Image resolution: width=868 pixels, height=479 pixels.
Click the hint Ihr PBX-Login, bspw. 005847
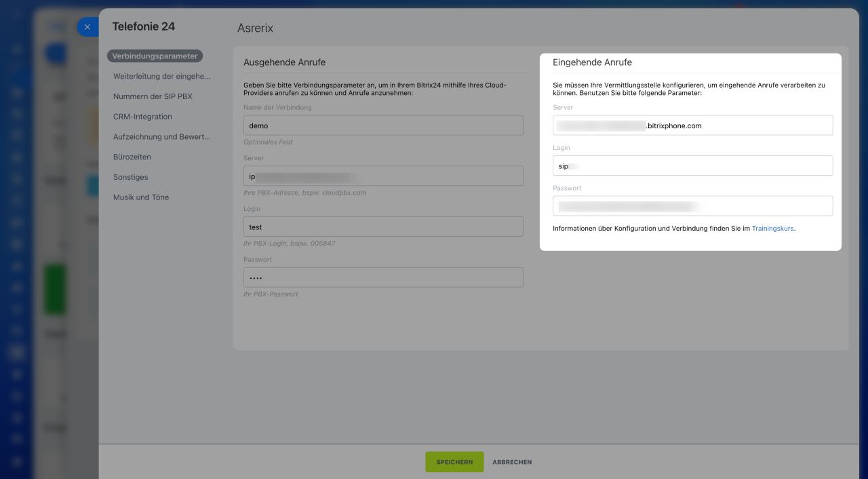pyautogui.click(x=290, y=244)
